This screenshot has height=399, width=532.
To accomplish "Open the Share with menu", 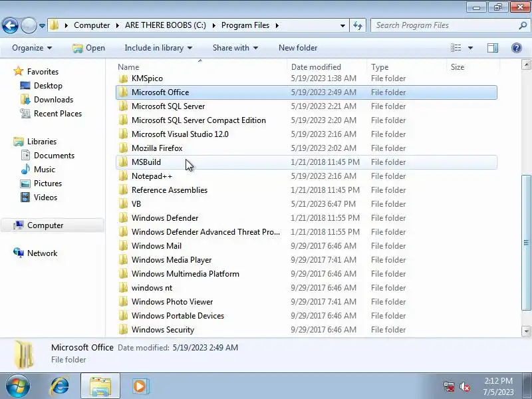I will coord(235,48).
